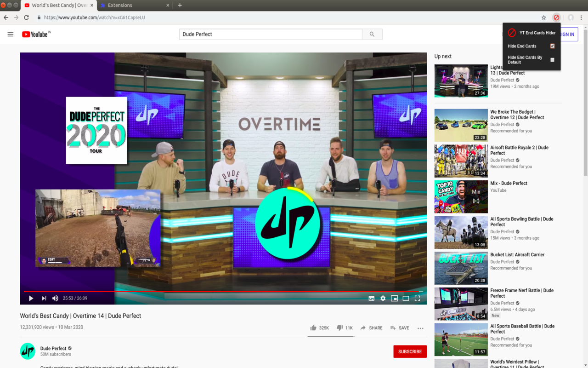
Task: Open the Mix - Dude Perfect playlist title
Action: 509,183
